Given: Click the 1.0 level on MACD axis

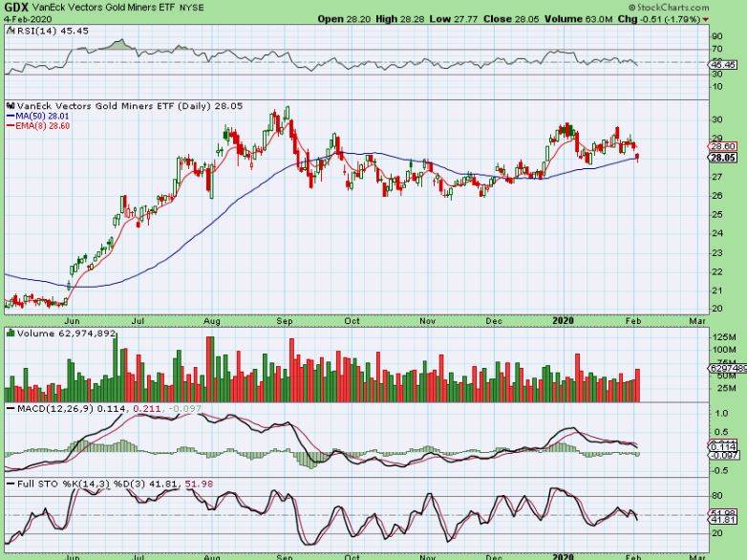Looking at the screenshot, I should pos(721,413).
